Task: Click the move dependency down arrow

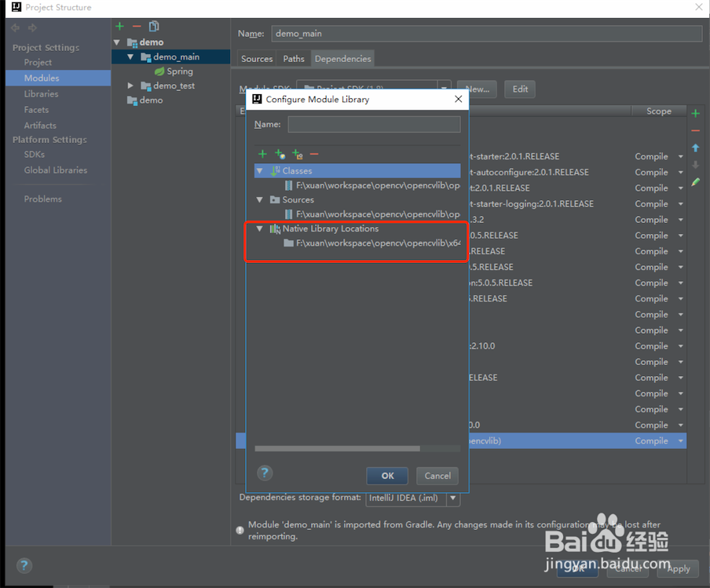Action: point(696,165)
